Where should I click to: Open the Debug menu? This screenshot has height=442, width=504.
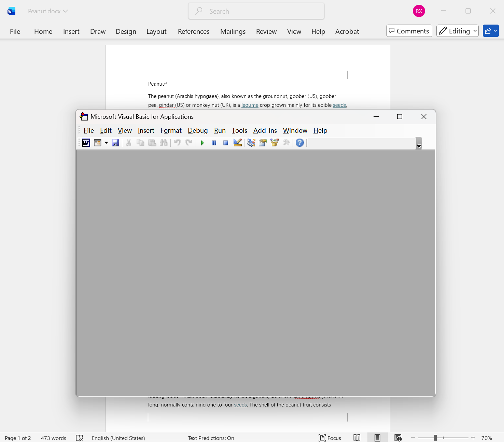tap(197, 130)
